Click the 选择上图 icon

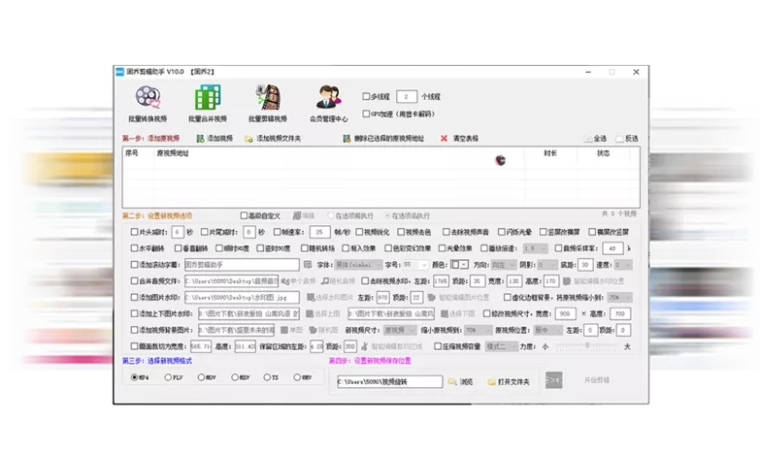(x=309, y=314)
